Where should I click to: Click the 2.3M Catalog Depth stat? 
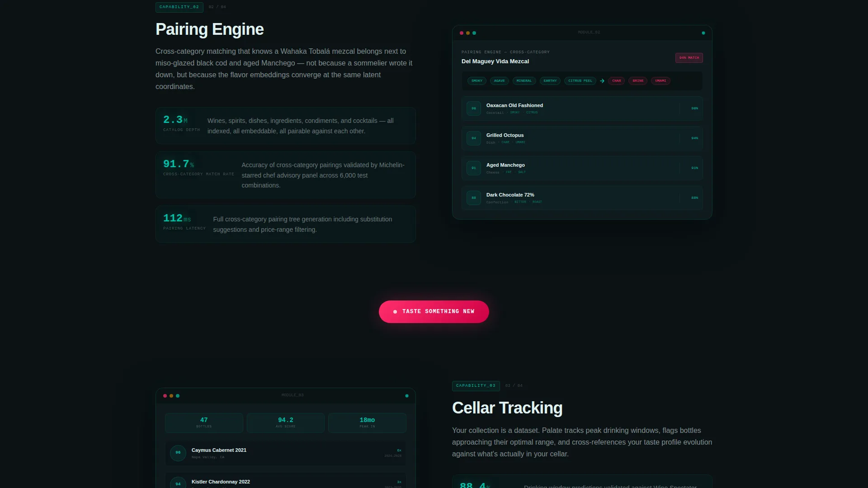click(286, 126)
